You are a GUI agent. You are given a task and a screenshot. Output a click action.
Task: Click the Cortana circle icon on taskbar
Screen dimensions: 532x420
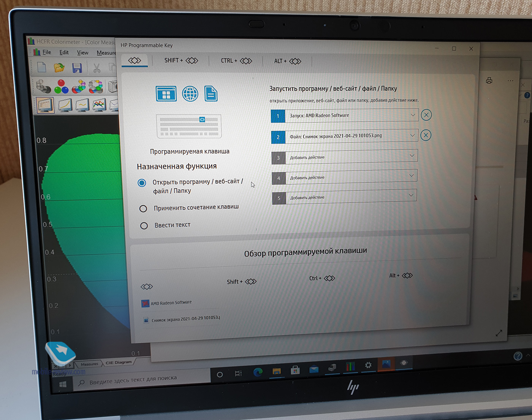[220, 374]
